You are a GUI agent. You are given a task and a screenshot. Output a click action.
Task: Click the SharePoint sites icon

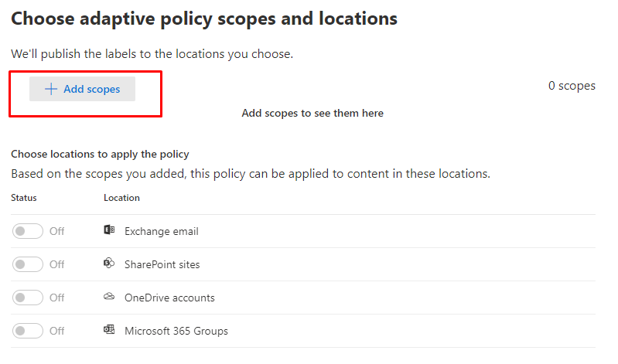pyautogui.click(x=109, y=264)
